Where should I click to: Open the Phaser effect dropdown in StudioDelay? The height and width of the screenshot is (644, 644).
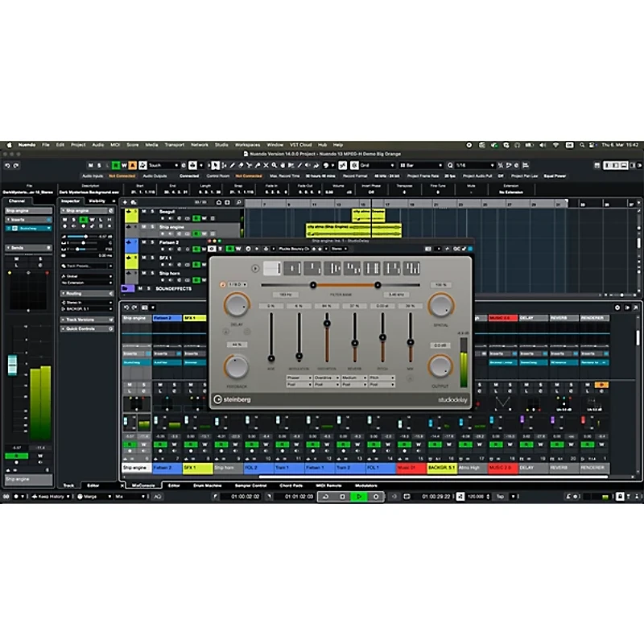pos(298,378)
